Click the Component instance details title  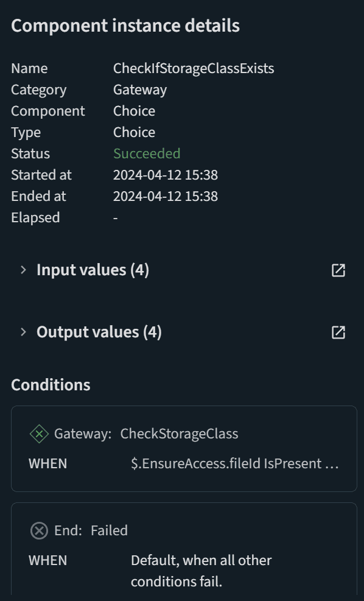pyautogui.click(x=125, y=26)
